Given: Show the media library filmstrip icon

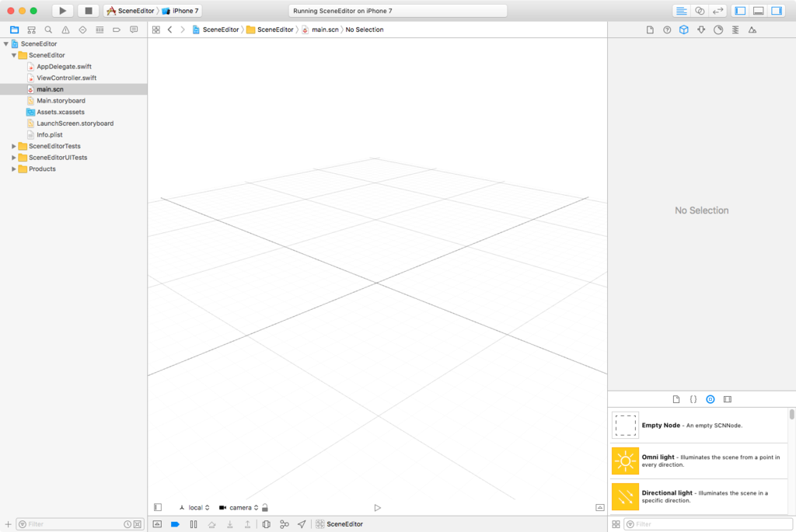Looking at the screenshot, I should 728,400.
